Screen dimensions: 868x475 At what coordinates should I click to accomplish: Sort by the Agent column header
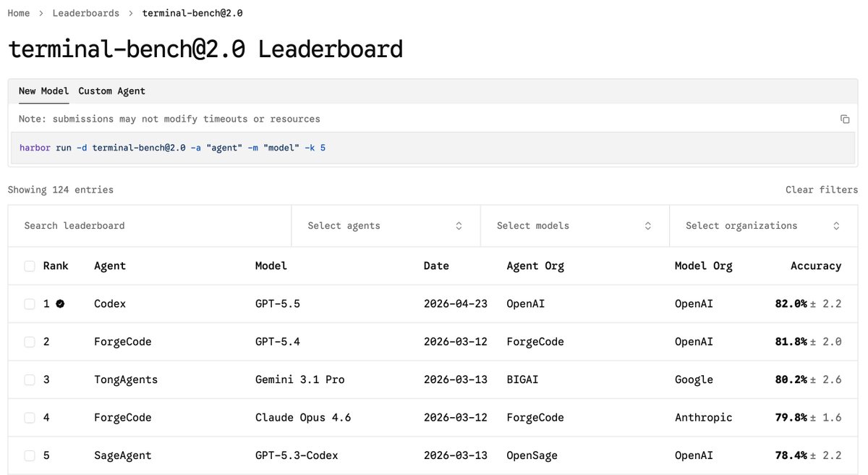coord(110,266)
